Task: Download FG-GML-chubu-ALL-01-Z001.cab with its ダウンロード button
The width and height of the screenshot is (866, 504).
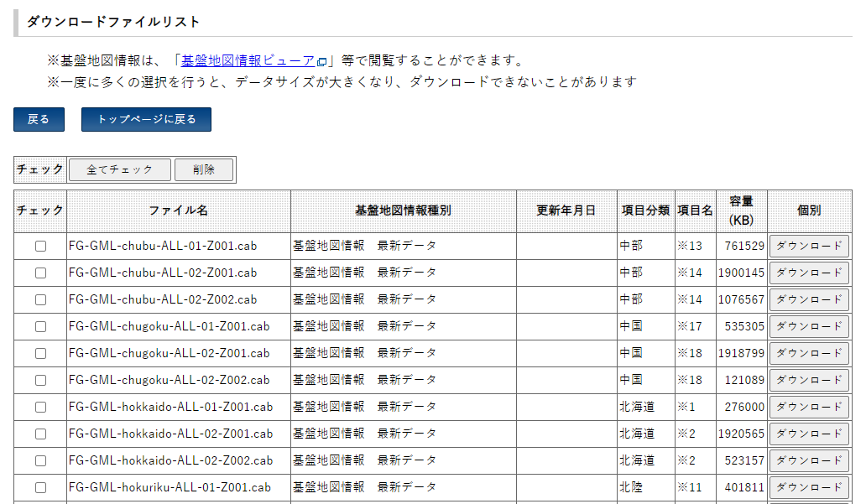Action: pyautogui.click(x=809, y=247)
